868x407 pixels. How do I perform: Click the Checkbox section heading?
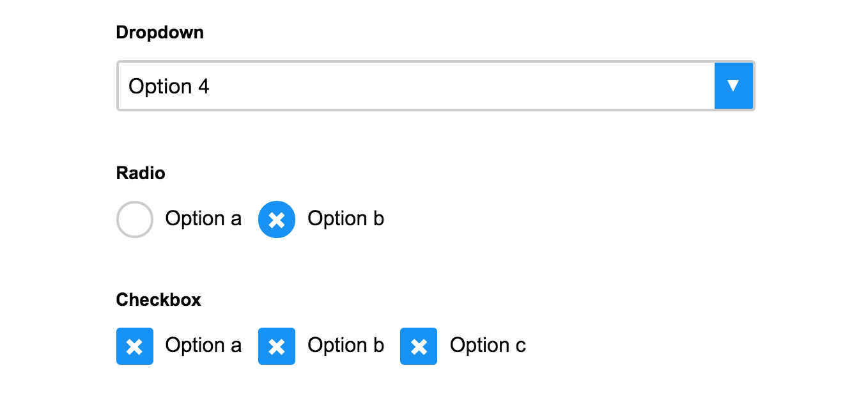point(159,299)
